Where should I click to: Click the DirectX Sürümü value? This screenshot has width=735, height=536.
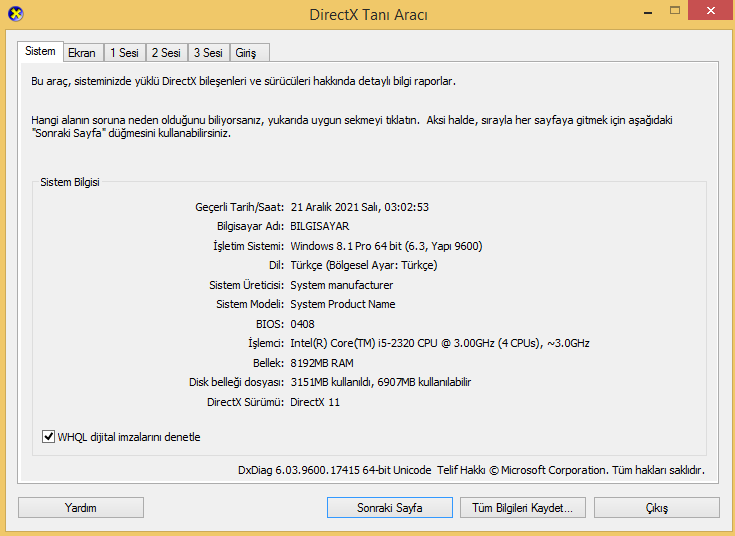315,402
